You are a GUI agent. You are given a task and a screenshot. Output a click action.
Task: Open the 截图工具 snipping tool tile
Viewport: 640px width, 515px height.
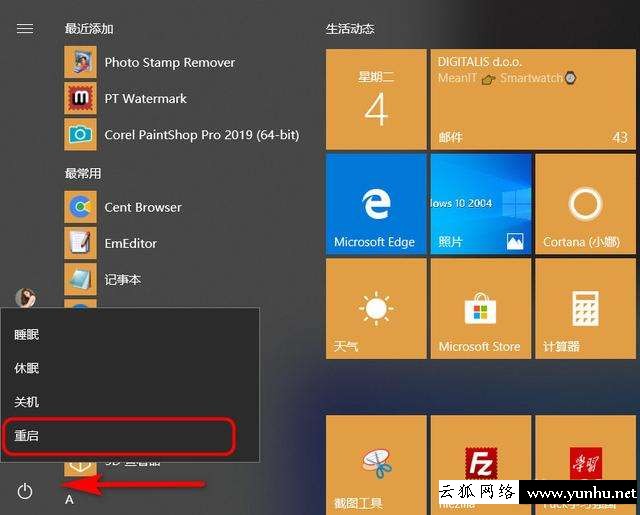coord(376,465)
